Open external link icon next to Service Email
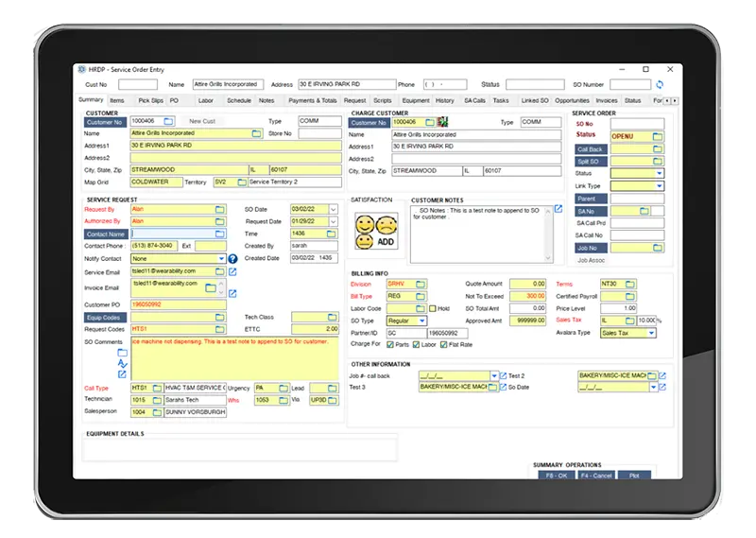 232,271
